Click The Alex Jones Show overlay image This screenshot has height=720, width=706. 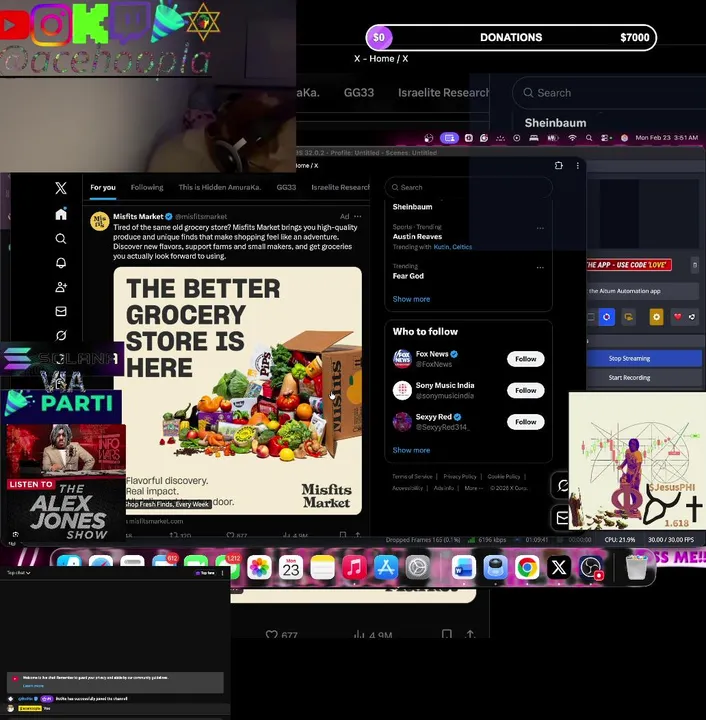pos(66,482)
